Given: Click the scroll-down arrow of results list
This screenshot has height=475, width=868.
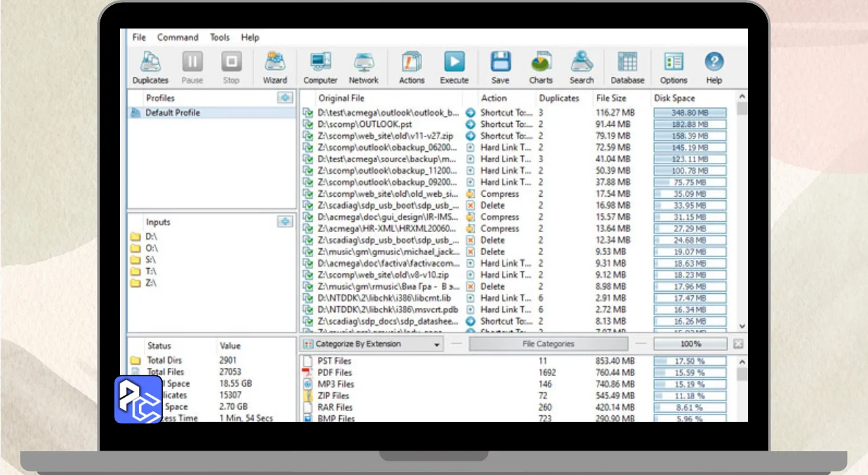Looking at the screenshot, I should click(741, 326).
